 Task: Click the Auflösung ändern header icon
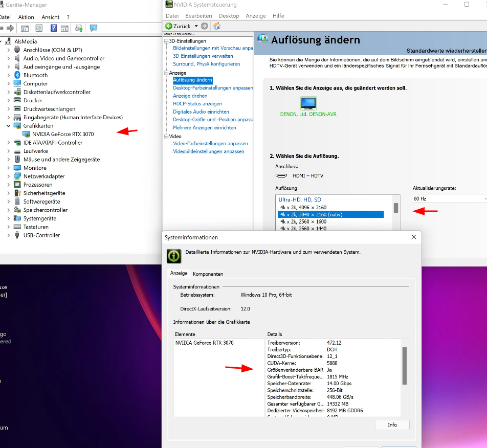click(263, 38)
